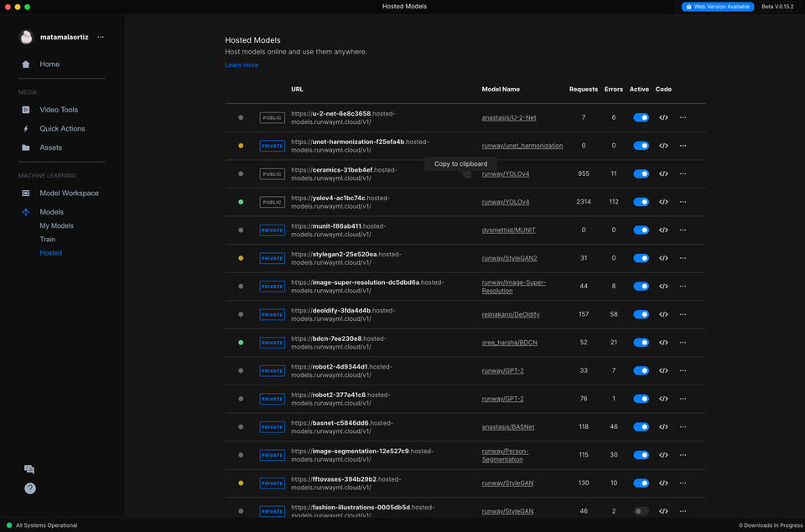Toggle active state of robot2-4d9344d1

click(641, 370)
